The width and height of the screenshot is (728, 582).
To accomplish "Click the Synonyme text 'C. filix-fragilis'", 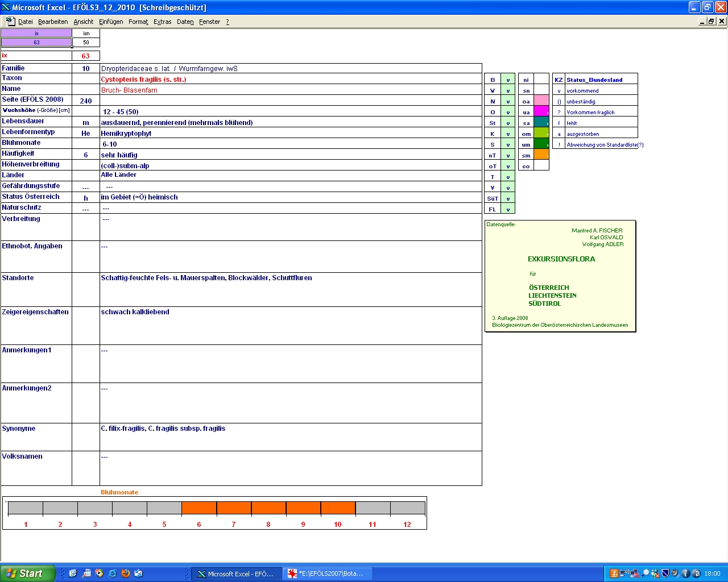I will click(x=123, y=429).
